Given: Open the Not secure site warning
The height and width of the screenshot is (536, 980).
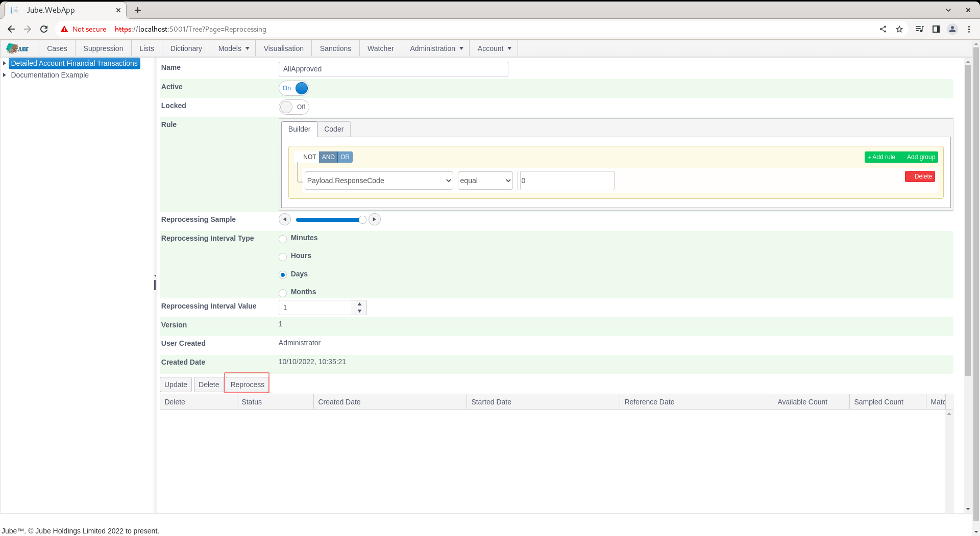Looking at the screenshot, I should (83, 29).
